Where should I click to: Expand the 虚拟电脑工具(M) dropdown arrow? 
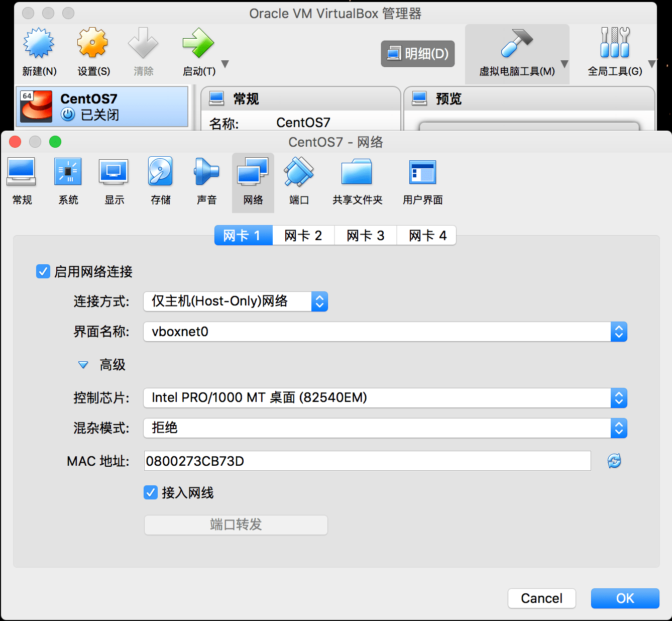pyautogui.click(x=565, y=64)
